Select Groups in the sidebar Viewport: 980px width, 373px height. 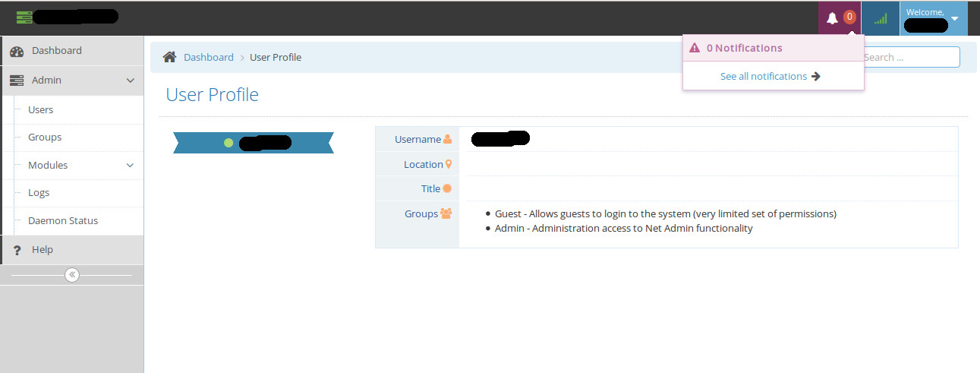[x=45, y=138]
